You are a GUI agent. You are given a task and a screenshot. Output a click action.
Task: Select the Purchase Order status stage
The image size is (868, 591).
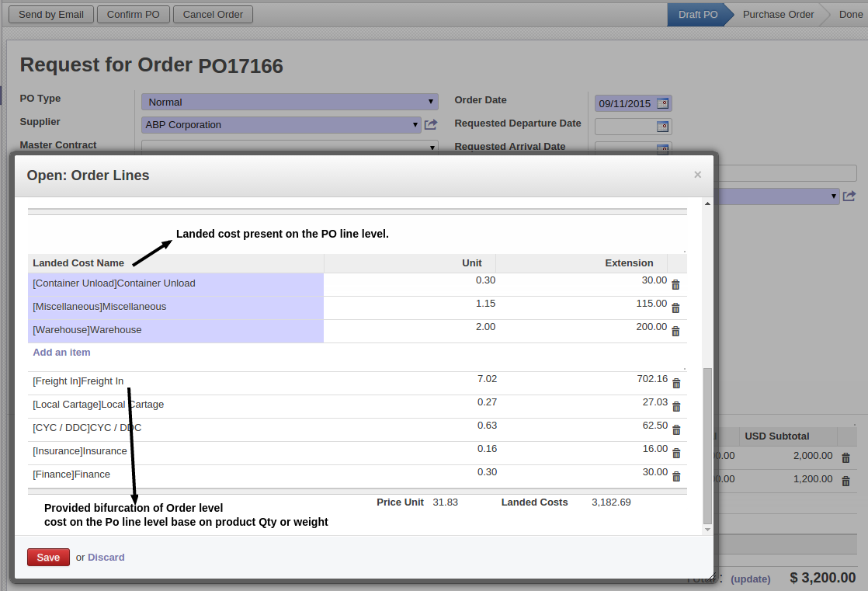click(778, 15)
